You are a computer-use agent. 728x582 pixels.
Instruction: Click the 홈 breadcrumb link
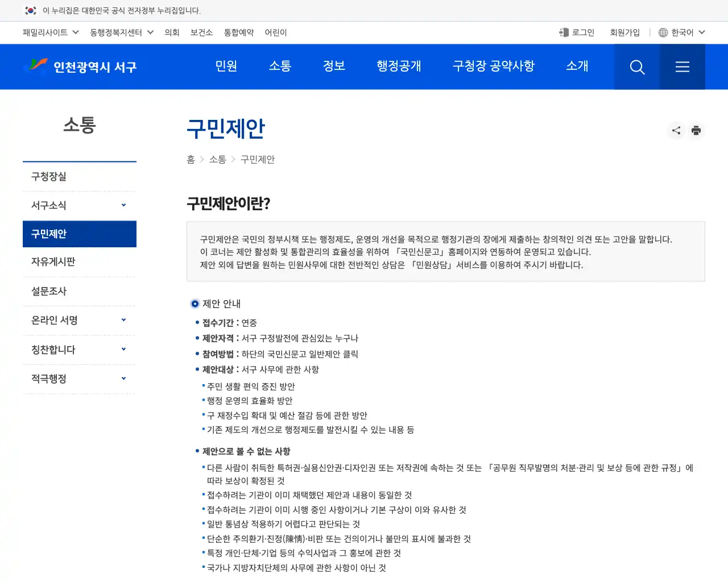coord(191,159)
